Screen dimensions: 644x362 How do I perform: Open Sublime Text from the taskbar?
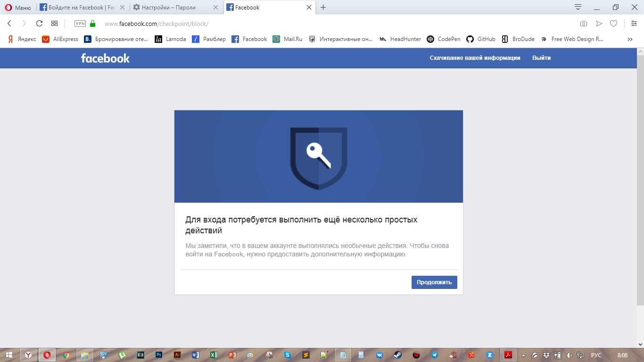(306, 355)
